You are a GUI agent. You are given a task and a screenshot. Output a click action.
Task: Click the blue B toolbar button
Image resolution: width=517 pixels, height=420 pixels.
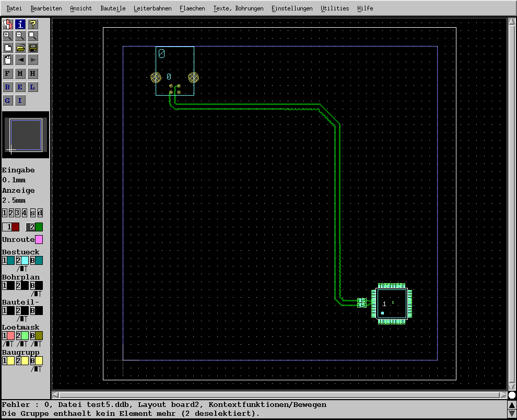pos(8,87)
